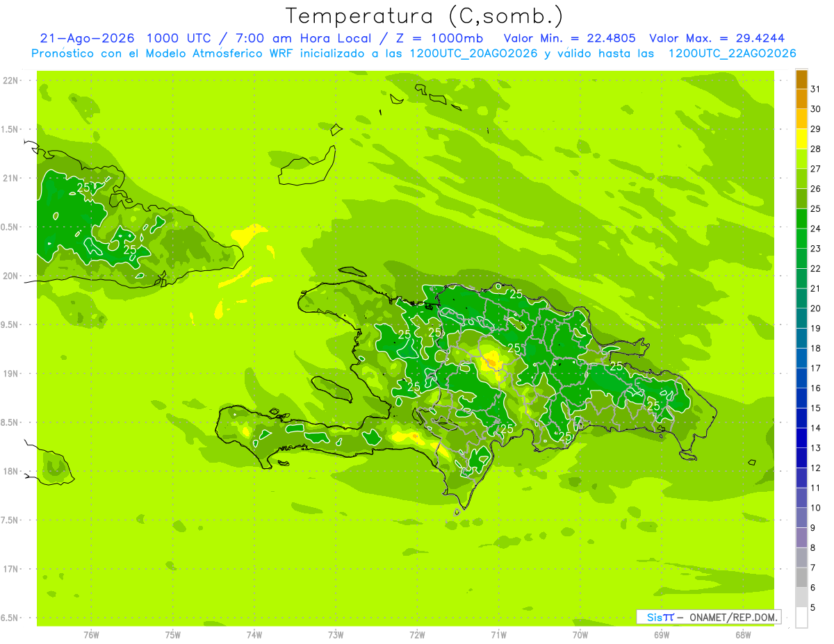Click the green swatch between 24 and 25
Viewport: 834px width, 644px height.
tap(801, 219)
